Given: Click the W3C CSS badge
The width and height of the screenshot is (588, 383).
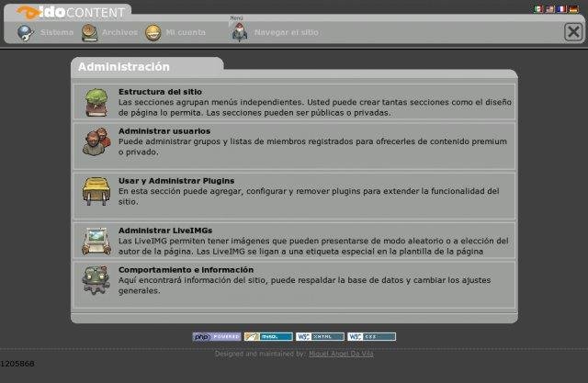Looking at the screenshot, I should click(371, 336).
